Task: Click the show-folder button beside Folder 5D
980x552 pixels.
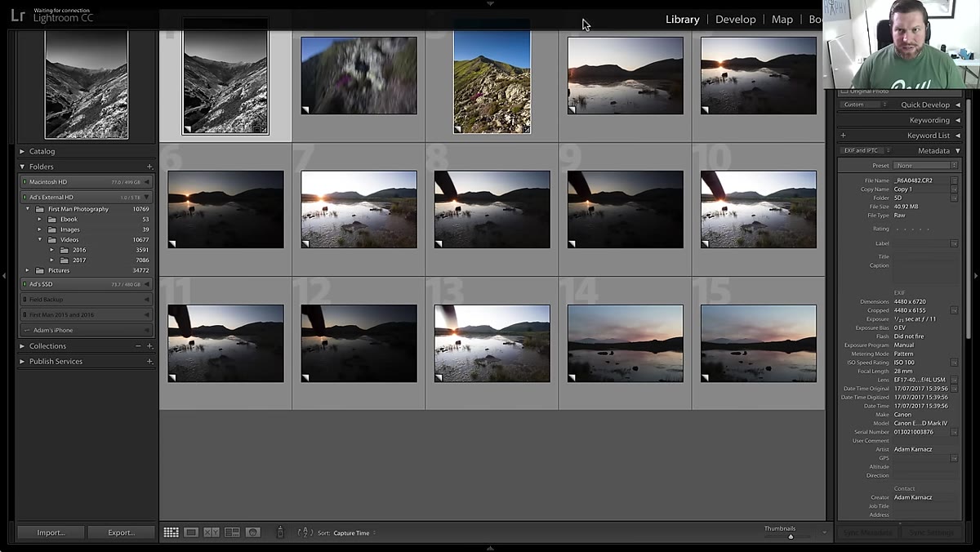Action: point(954,198)
